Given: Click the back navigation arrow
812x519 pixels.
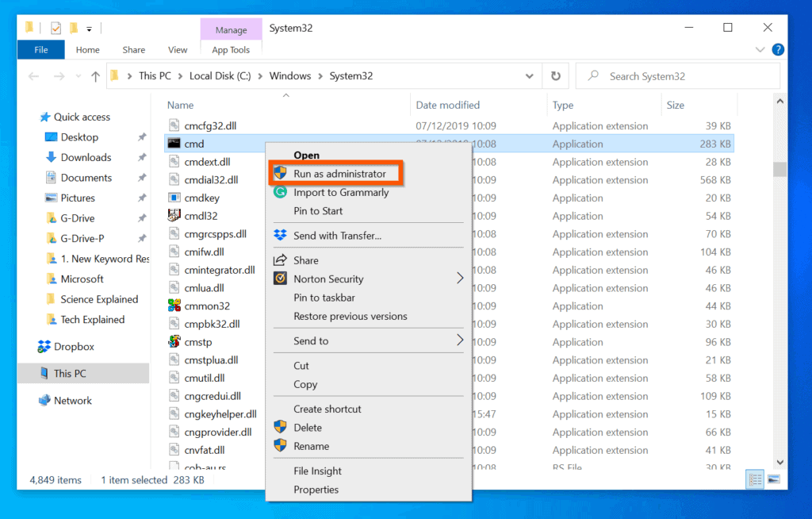Looking at the screenshot, I should coord(33,75).
